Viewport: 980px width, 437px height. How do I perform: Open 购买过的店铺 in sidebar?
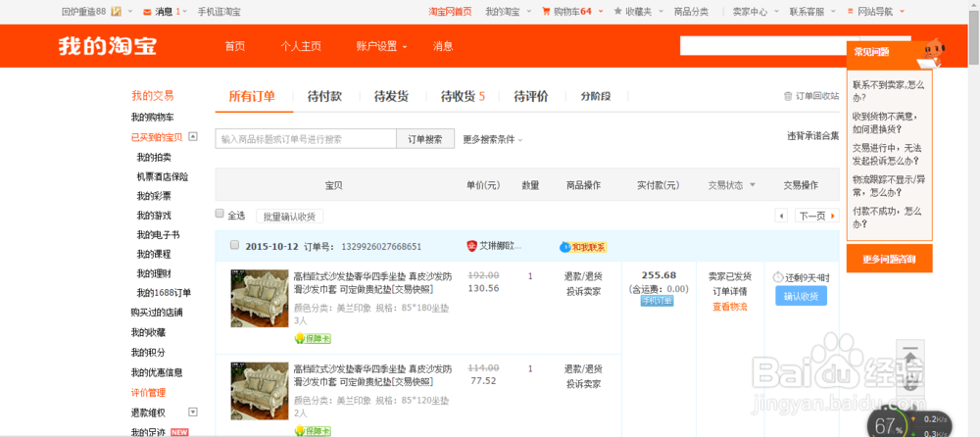(157, 312)
